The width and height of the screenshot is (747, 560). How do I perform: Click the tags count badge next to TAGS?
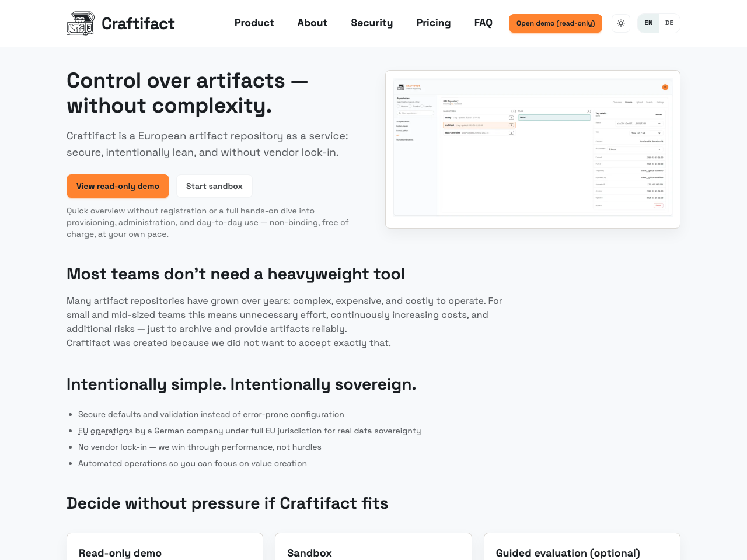588,111
